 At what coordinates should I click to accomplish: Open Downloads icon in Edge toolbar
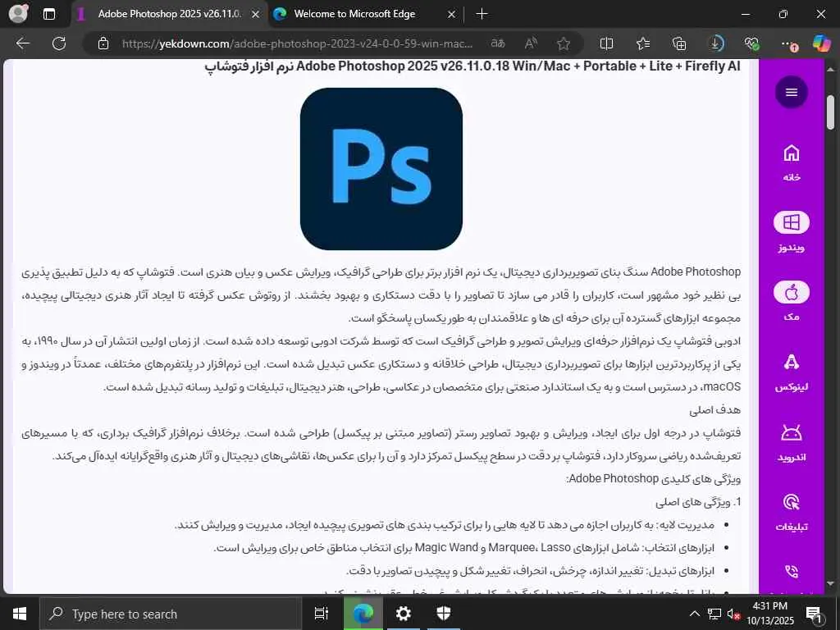pos(715,43)
